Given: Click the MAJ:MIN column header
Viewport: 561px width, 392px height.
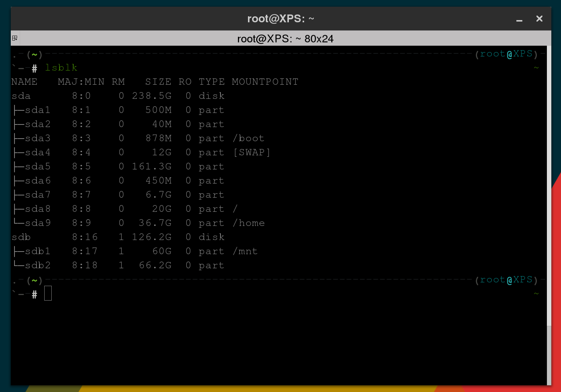Looking at the screenshot, I should point(81,82).
